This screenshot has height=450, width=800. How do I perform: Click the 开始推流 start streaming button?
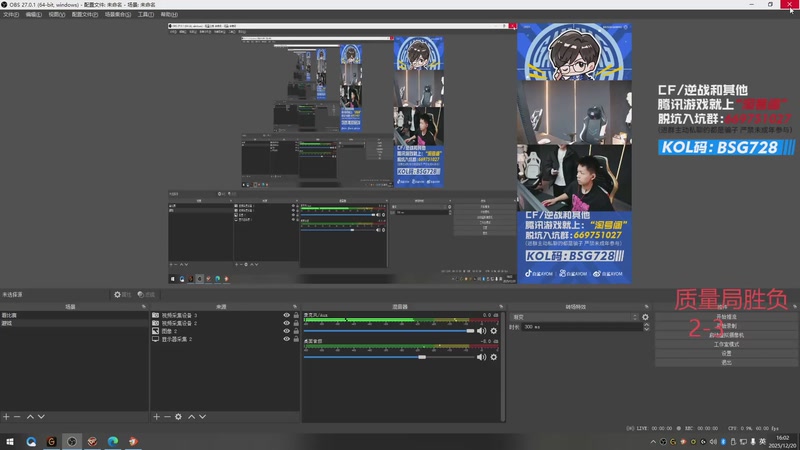pyautogui.click(x=726, y=317)
